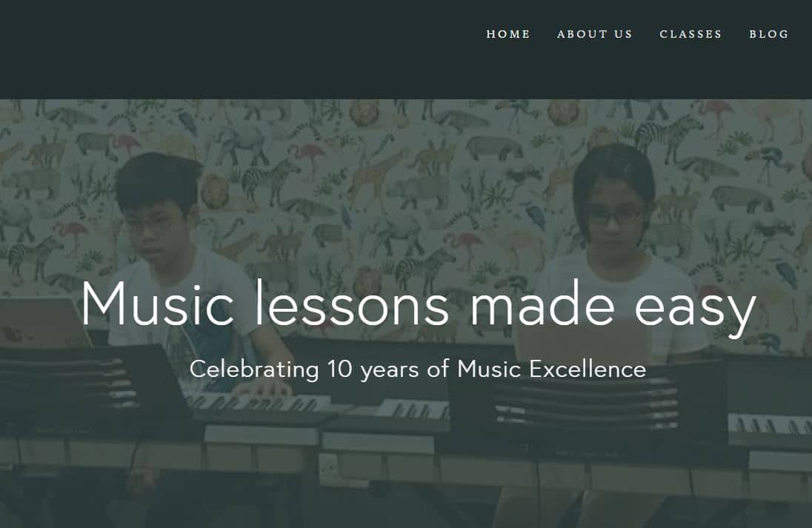Visit the BLOG section
This screenshot has width=812, height=528.
(768, 34)
